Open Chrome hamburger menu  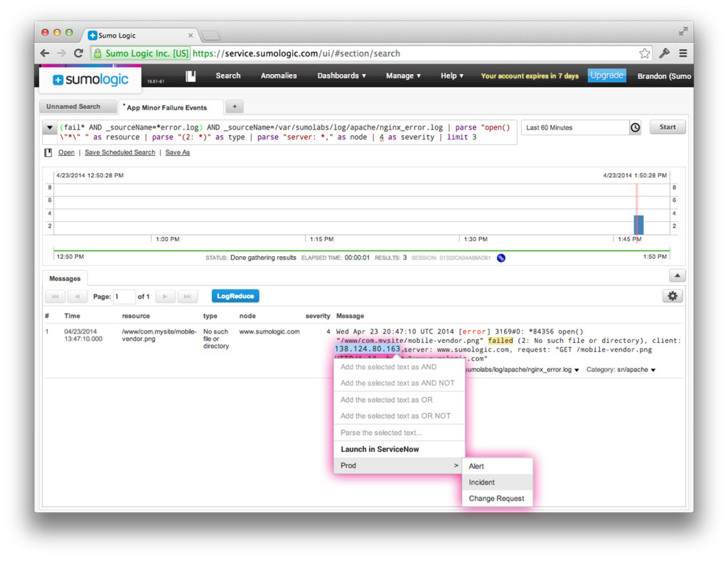tap(683, 53)
